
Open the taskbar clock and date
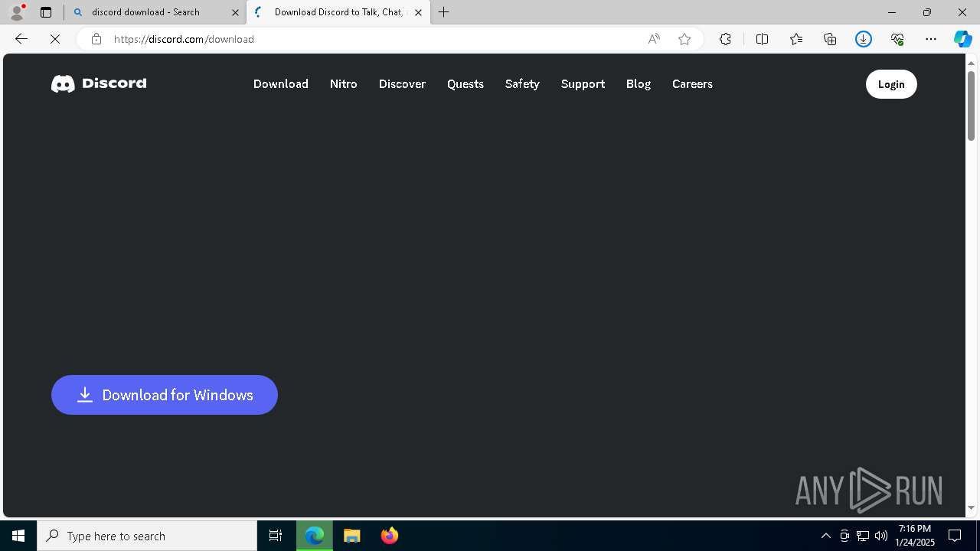[x=916, y=536]
